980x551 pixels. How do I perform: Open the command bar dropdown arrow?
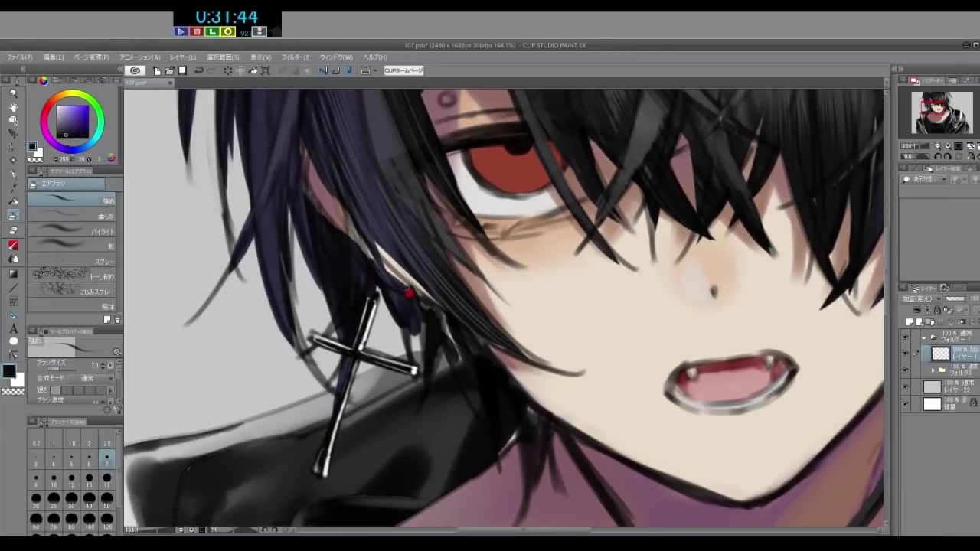pyautogui.click(x=375, y=70)
